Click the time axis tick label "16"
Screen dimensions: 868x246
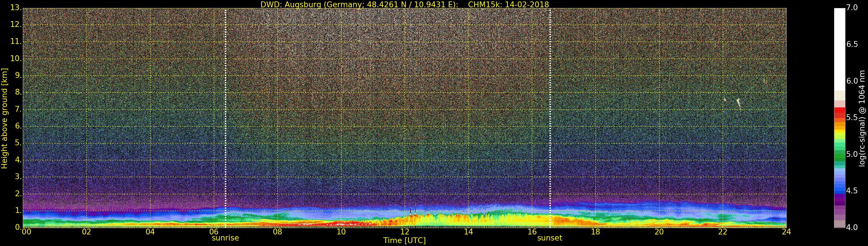point(532,232)
